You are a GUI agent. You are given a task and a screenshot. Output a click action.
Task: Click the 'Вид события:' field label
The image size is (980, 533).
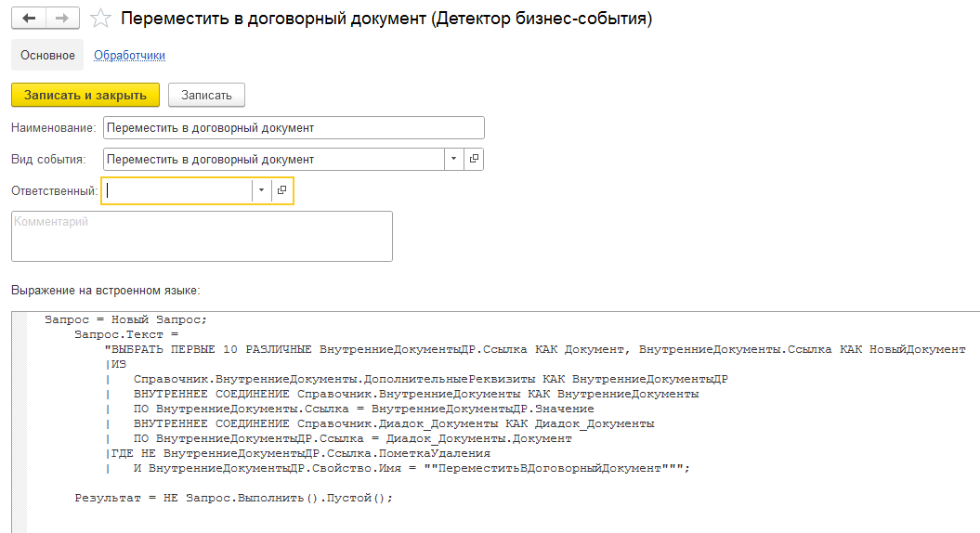[x=48, y=160]
